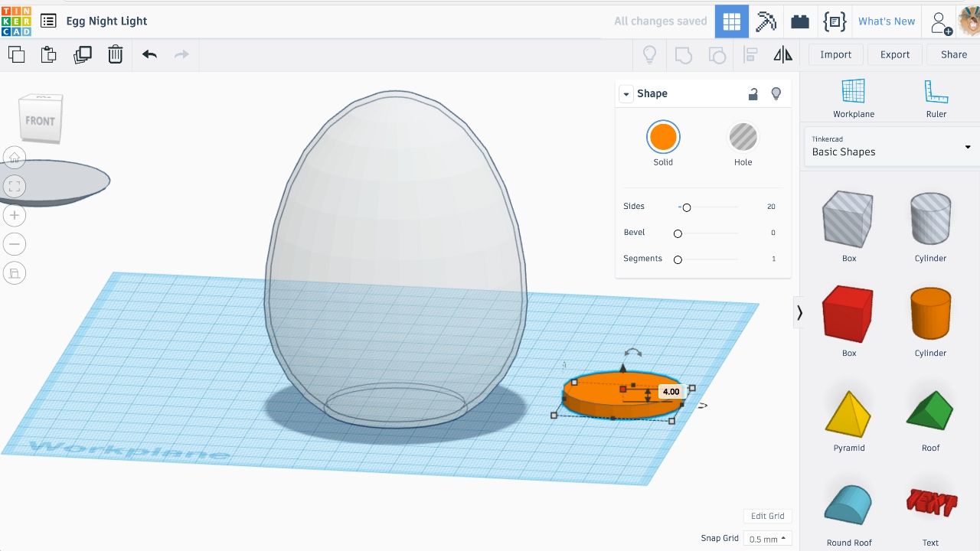Viewport: 980px width, 551px height.
Task: Click the Import button
Action: coord(835,54)
